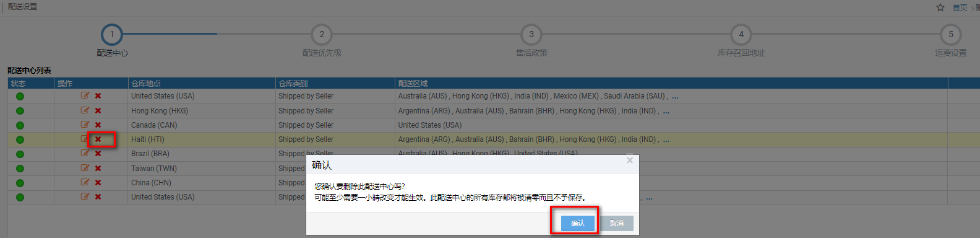The width and height of the screenshot is (980, 238).
Task: Click the Canada row's United States (USA) delivery region
Action: [x=430, y=125]
